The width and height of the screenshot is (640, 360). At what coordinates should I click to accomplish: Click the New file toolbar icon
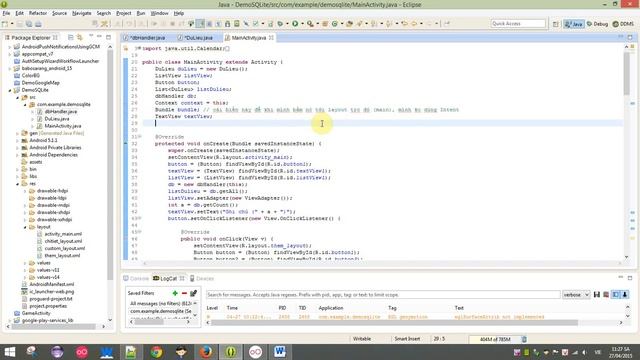click(5, 24)
